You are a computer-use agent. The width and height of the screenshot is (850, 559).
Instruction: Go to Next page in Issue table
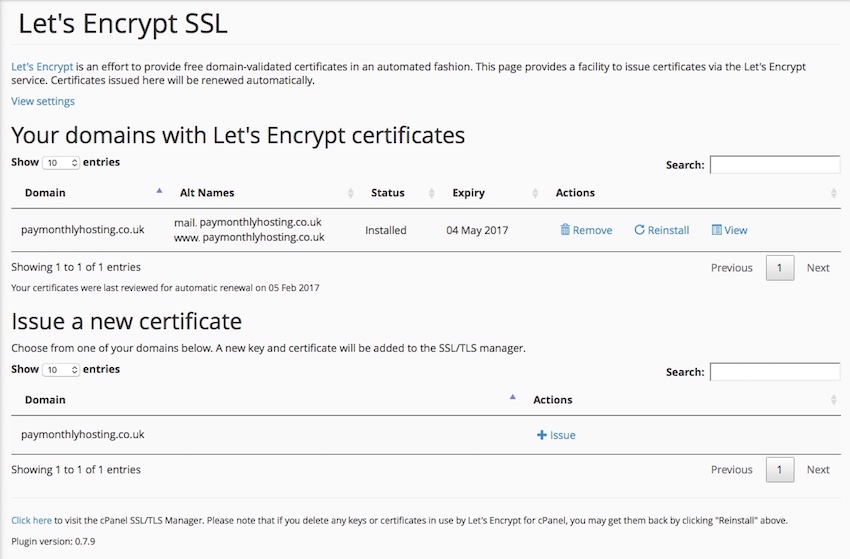pos(818,470)
